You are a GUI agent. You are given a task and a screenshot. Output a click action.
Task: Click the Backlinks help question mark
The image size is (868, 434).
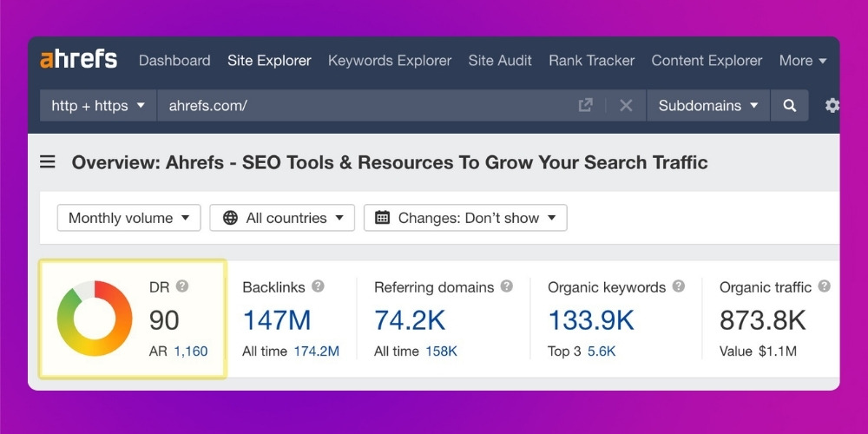(318, 286)
